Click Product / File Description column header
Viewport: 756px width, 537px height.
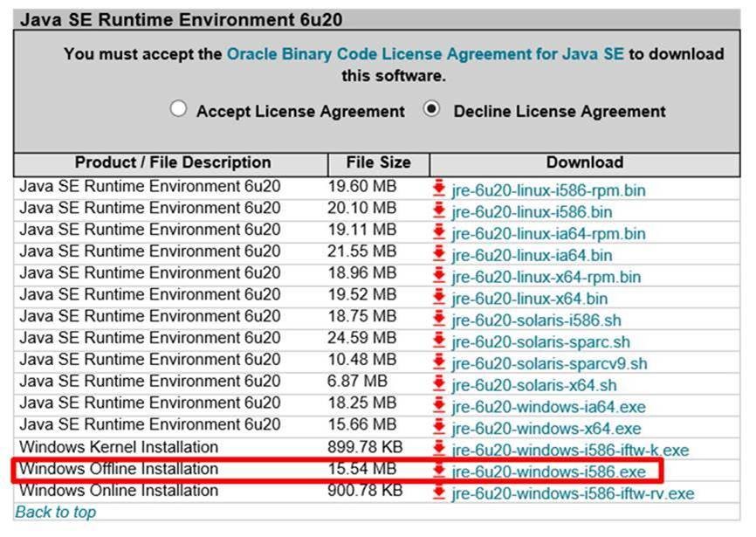pyautogui.click(x=171, y=164)
